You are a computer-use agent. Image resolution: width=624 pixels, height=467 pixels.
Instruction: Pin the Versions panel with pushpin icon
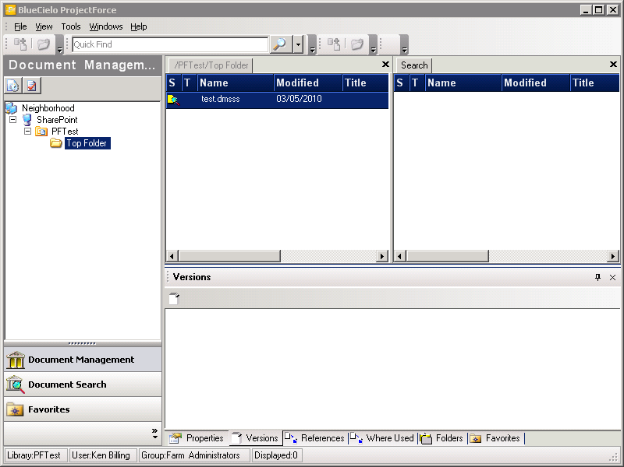(598, 277)
